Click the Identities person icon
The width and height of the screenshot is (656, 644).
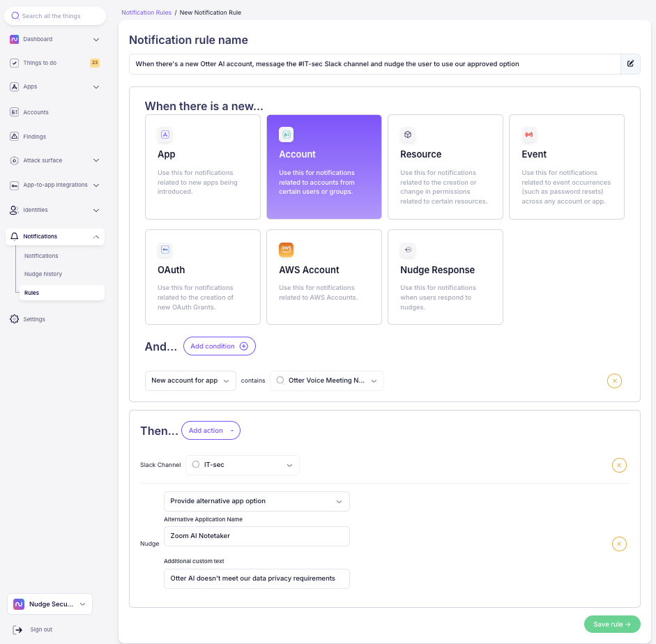pos(14,210)
